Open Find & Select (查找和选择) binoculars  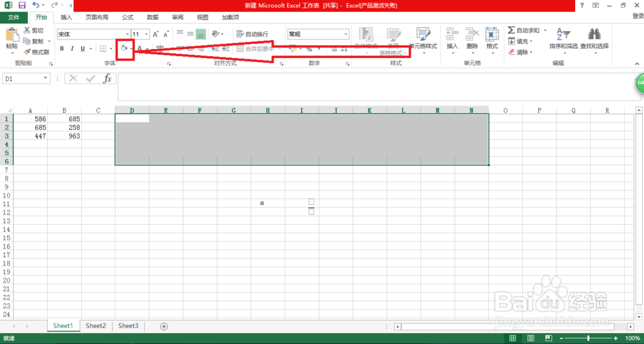tap(594, 39)
